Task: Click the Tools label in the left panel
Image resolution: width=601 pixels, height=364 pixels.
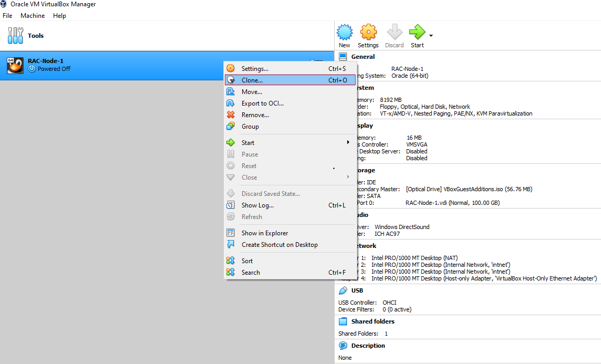Action: [x=36, y=36]
